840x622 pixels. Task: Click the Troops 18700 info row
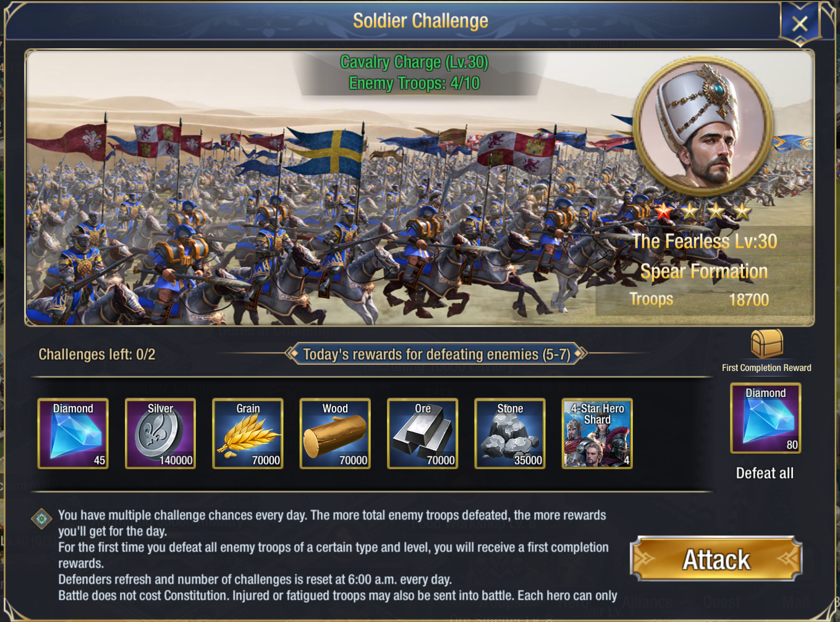coord(699,299)
